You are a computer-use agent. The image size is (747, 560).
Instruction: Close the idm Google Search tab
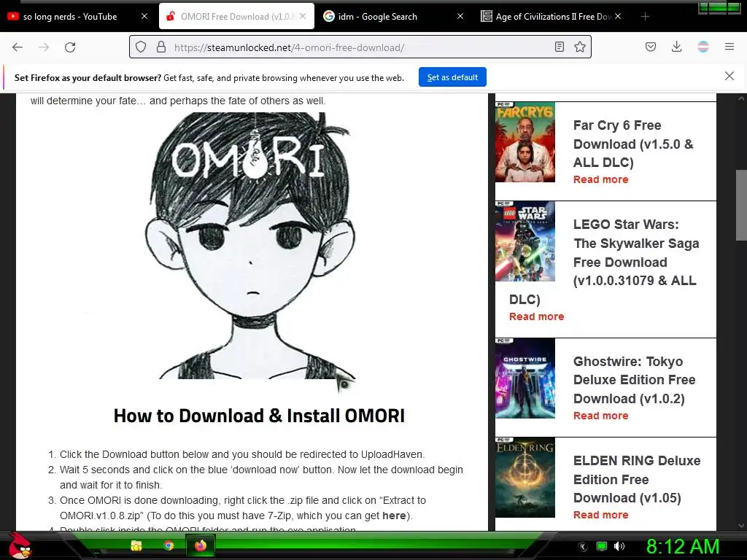460,16
